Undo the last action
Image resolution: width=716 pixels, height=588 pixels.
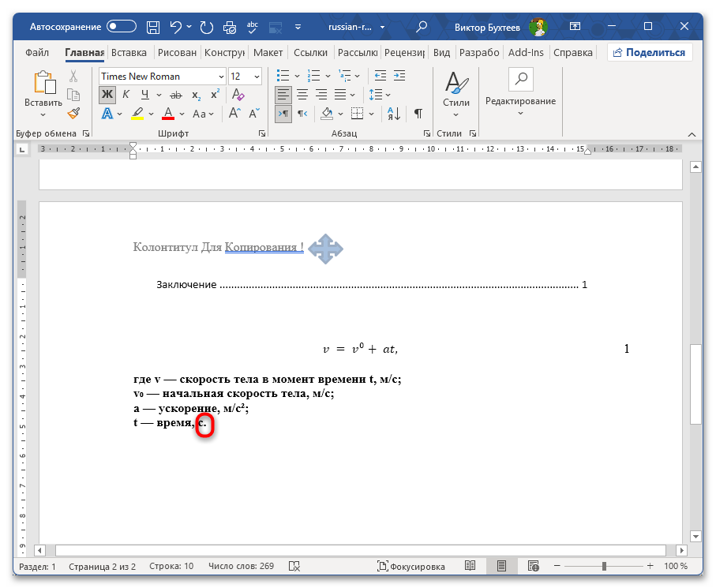(176, 27)
